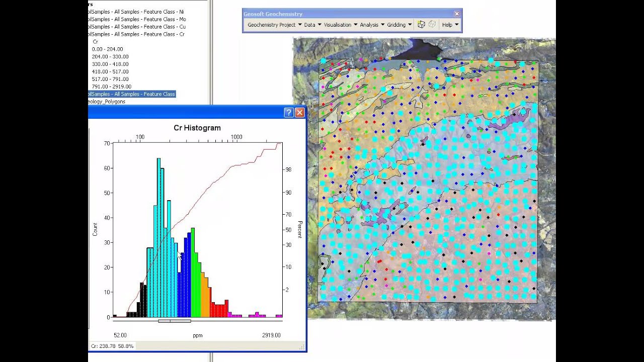
Task: Close the Geosoft Geochemistry toolbar
Action: pos(457,14)
